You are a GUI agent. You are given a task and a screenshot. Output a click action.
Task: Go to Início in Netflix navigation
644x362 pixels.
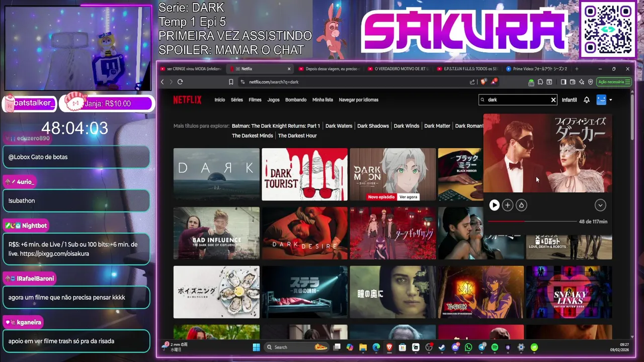pyautogui.click(x=220, y=100)
